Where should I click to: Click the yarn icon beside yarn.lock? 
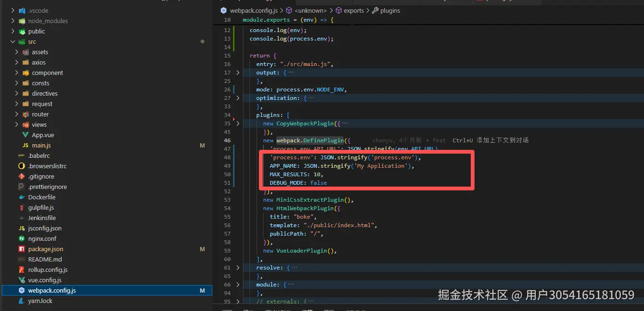[22, 301]
